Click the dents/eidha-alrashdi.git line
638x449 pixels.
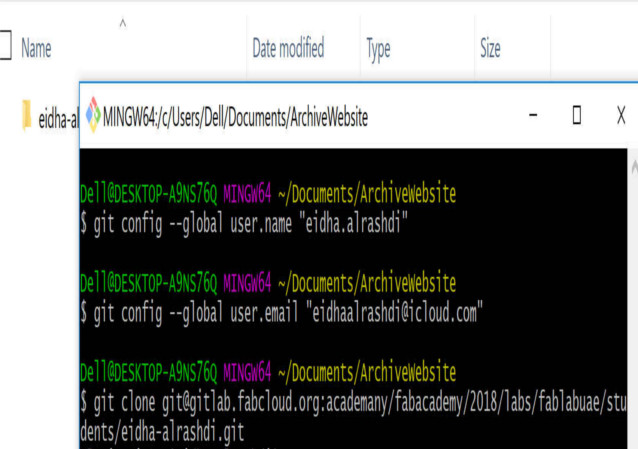click(x=162, y=432)
